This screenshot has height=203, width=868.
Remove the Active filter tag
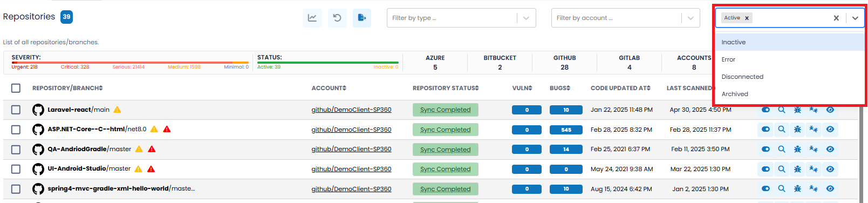click(x=747, y=18)
